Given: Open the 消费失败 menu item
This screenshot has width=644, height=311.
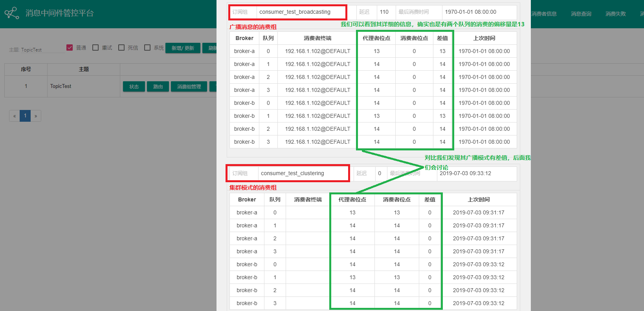Looking at the screenshot, I should [x=616, y=14].
